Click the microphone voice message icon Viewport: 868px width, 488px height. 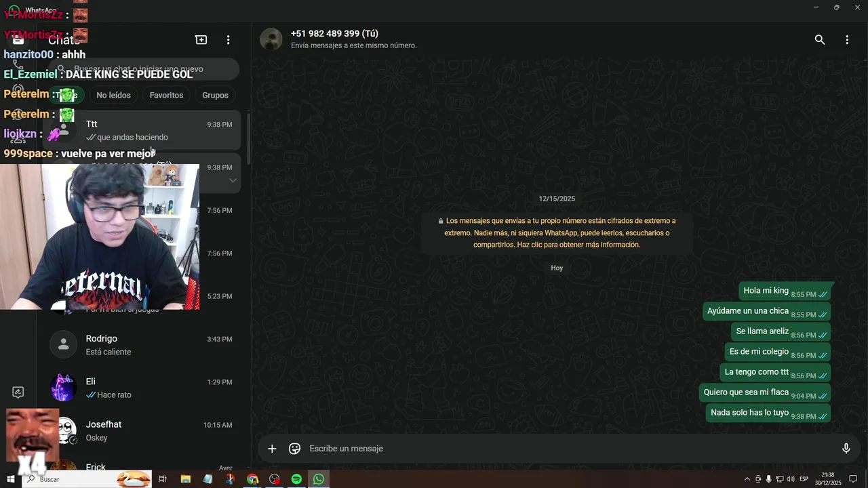(x=846, y=449)
